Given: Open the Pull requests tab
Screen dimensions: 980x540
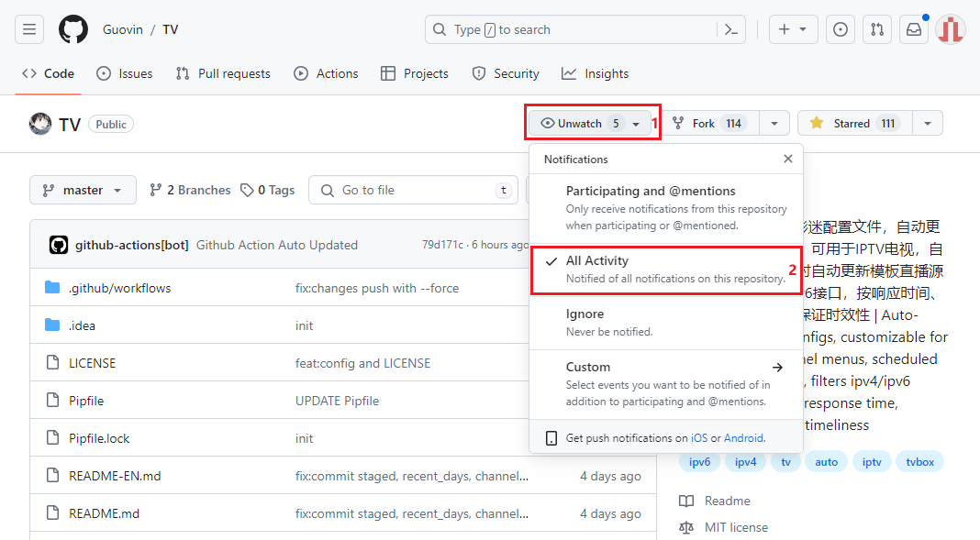Looking at the screenshot, I should point(223,73).
